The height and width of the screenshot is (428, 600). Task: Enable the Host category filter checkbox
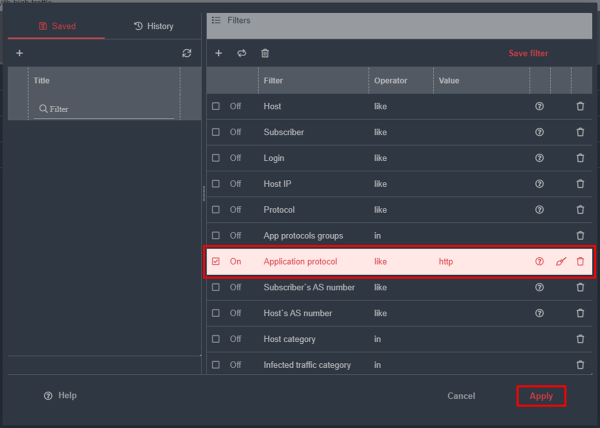(x=215, y=339)
